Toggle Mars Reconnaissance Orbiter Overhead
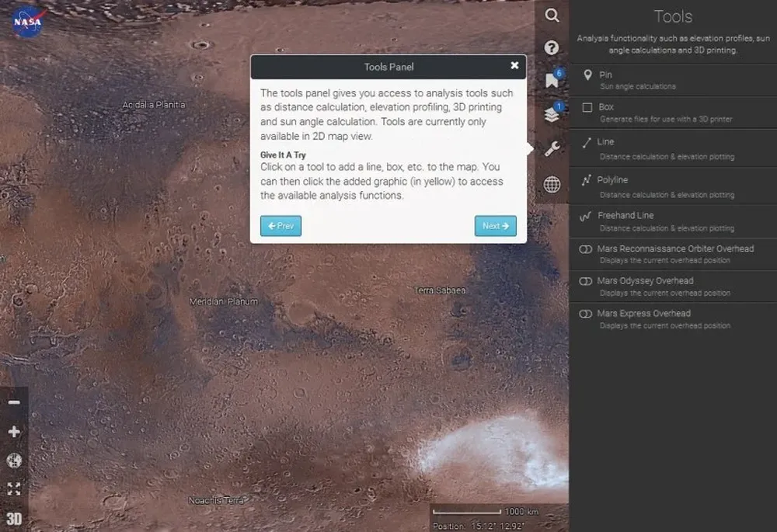777x532 pixels. pyautogui.click(x=586, y=249)
